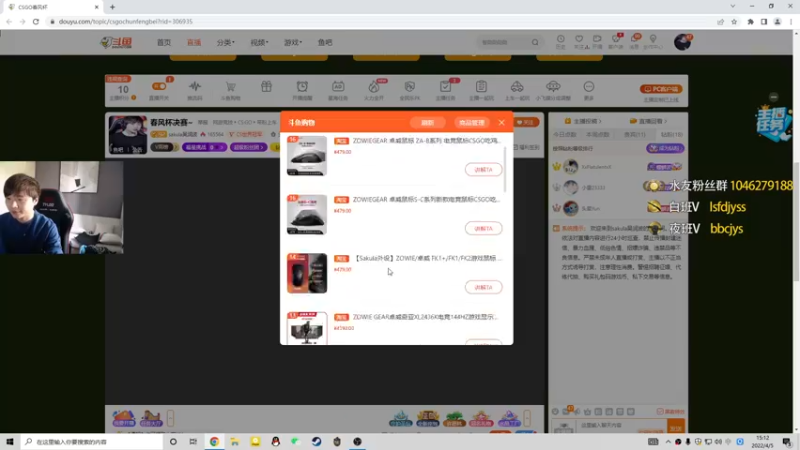Open the PK shield icon

pyautogui.click(x=410, y=86)
